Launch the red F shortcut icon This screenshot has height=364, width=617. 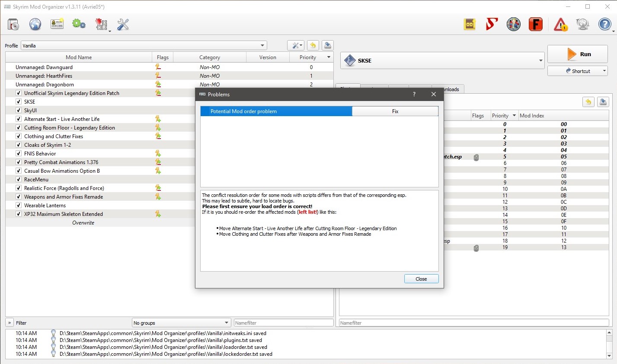coord(536,25)
